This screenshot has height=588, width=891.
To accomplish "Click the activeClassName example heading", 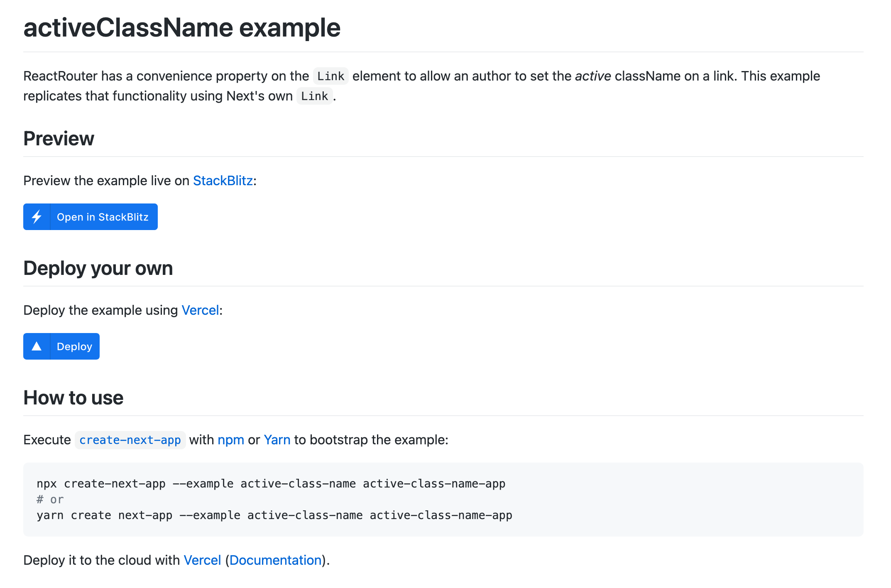I will click(182, 28).
